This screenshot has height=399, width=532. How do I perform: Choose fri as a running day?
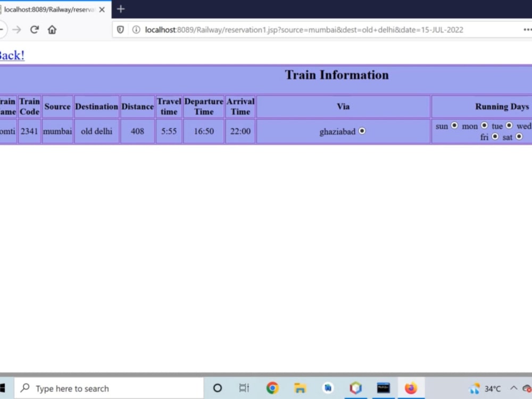[x=495, y=137]
